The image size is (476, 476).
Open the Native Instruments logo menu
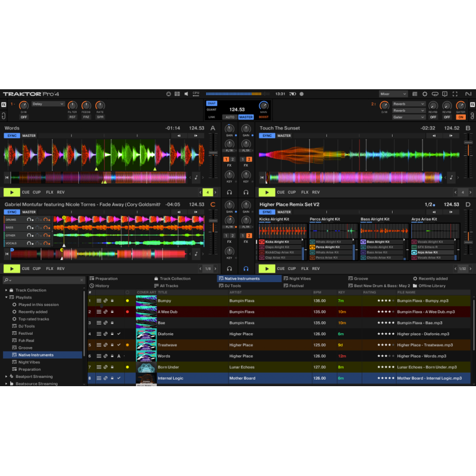pyautogui.click(x=468, y=94)
